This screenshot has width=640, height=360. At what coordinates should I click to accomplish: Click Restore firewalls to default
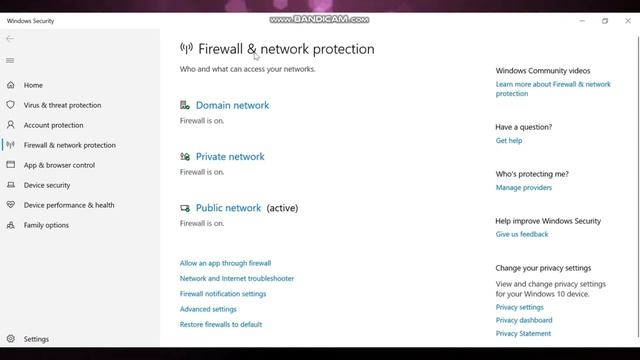221,324
